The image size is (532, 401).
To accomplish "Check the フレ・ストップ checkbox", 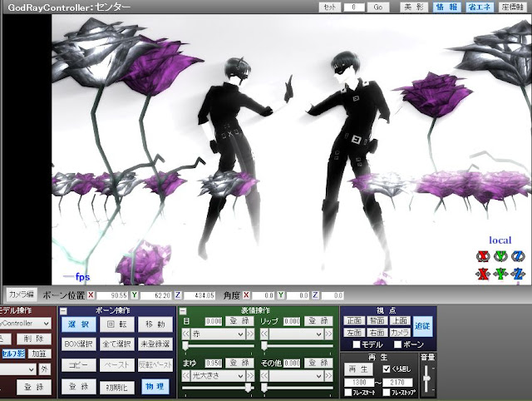I will click(386, 393).
